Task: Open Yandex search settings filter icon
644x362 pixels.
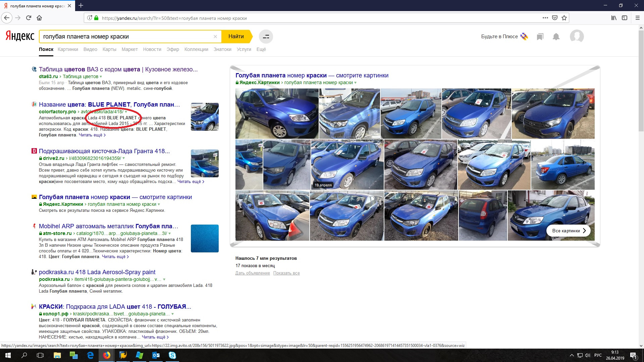Action: pos(266,37)
